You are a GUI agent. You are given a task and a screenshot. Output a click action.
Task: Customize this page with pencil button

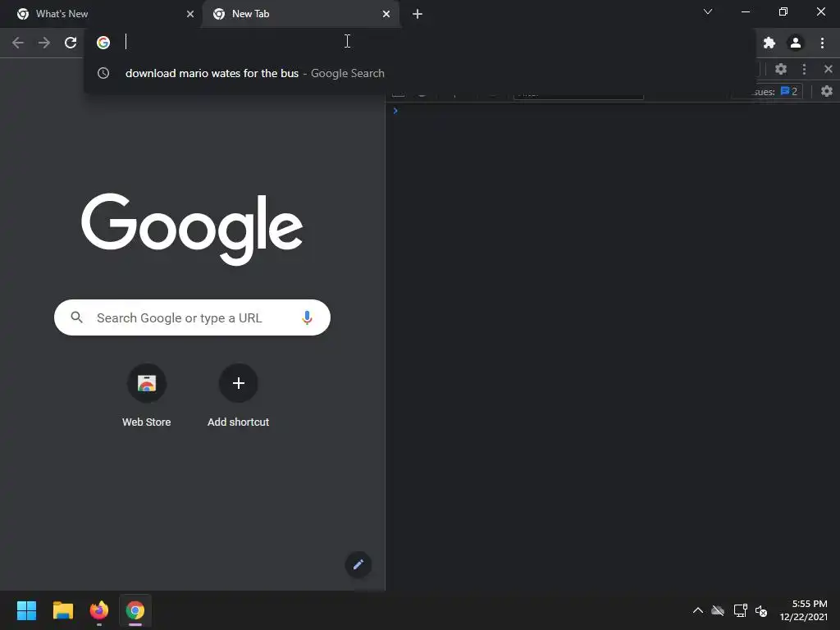point(358,564)
